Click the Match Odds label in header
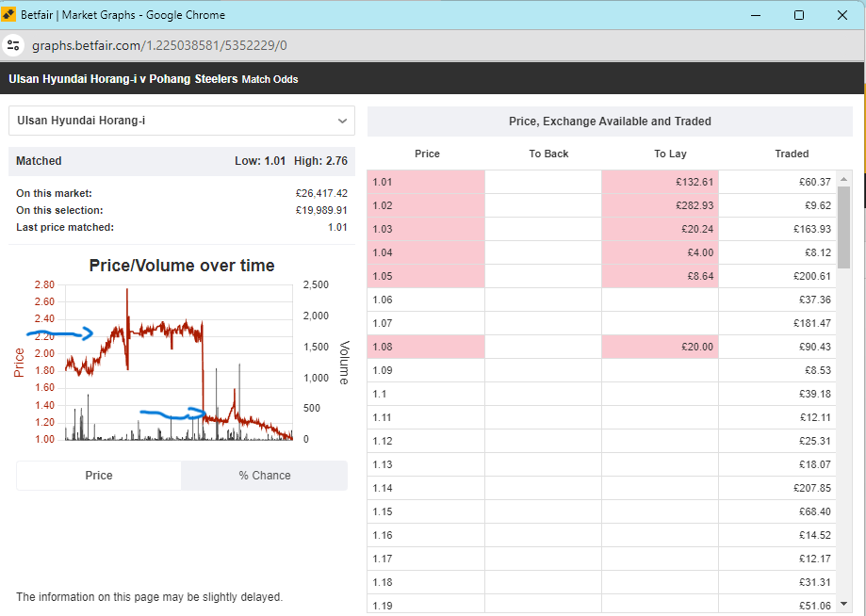This screenshot has width=866, height=616. coord(270,79)
